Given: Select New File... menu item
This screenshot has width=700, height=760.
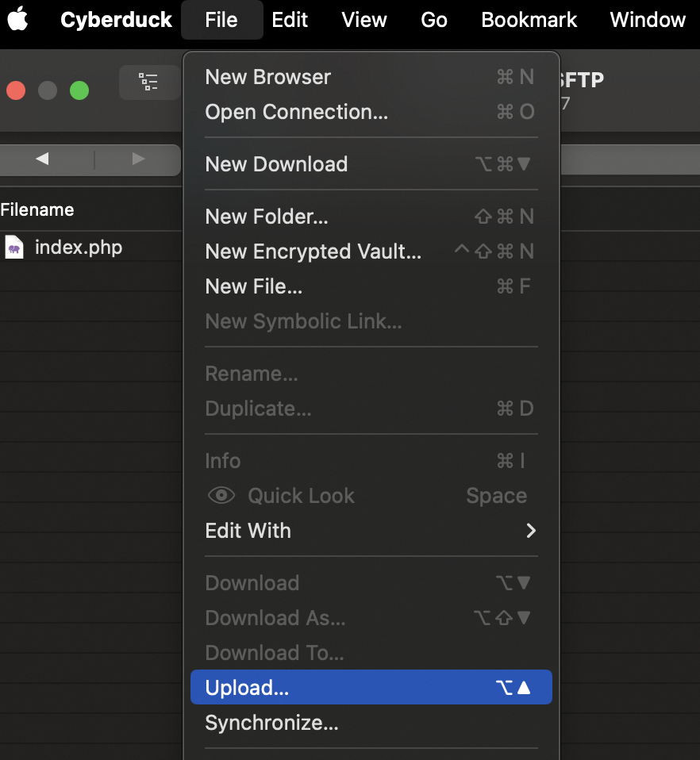Looking at the screenshot, I should 253,286.
